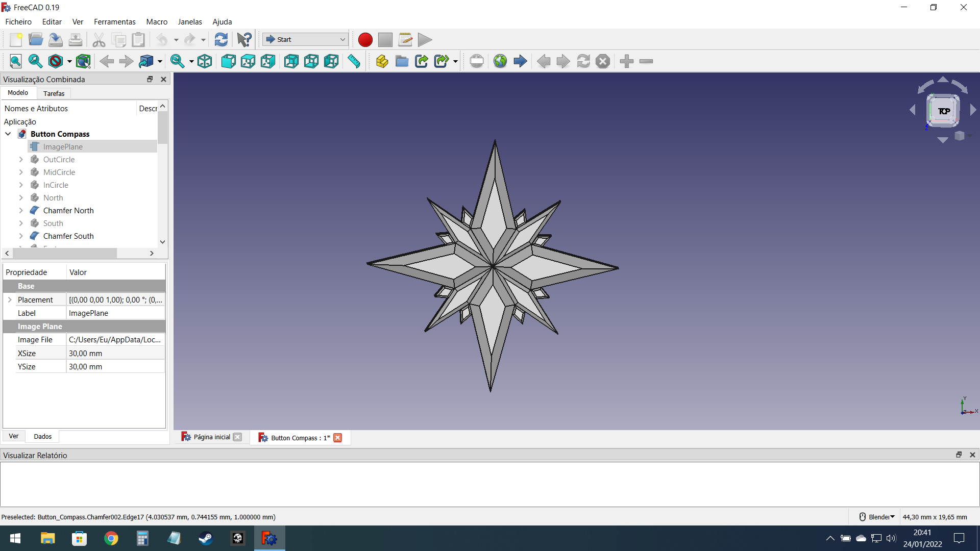Open the Página inicial document tab
Image resolution: width=980 pixels, height=551 pixels.
(x=212, y=437)
